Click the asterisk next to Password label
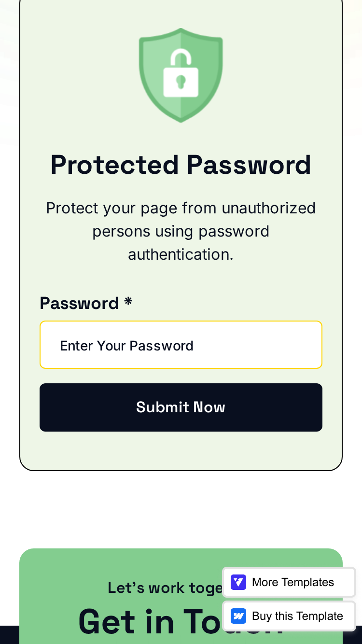The image size is (362, 644). click(128, 302)
